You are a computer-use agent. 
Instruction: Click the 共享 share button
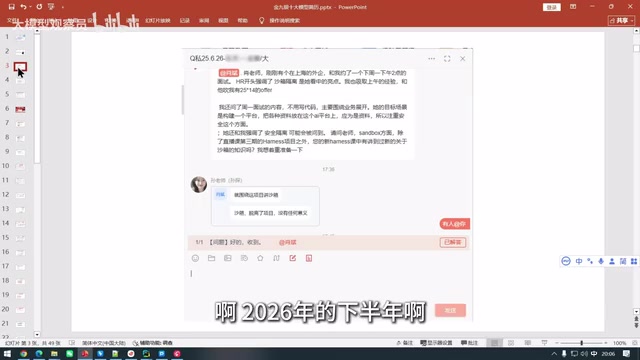[621, 20]
